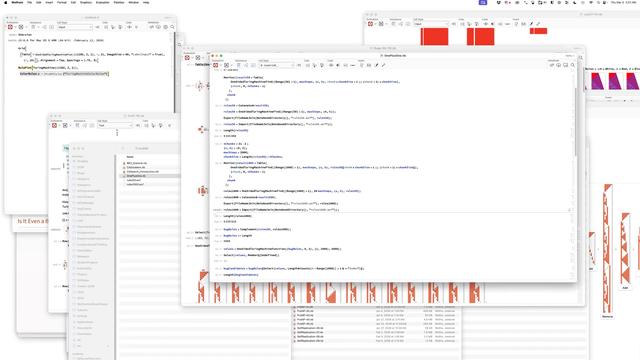This screenshot has height=360, width=640.
Task: Click the large red rectangle graphic in top-right notebook
Action: pos(434,36)
